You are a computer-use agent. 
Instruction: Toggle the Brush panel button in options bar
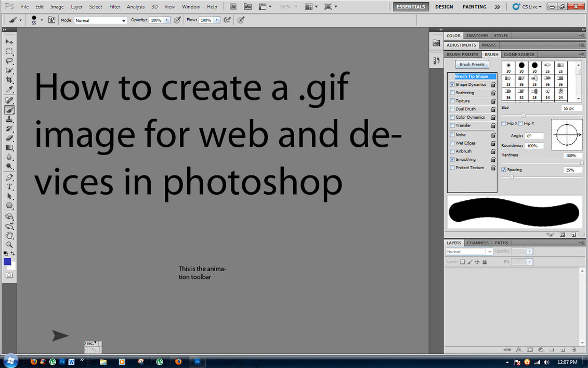pyautogui.click(x=52, y=20)
